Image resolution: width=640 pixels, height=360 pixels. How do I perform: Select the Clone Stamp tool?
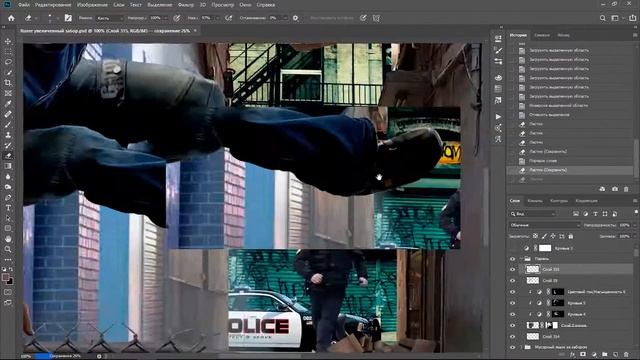click(8, 135)
